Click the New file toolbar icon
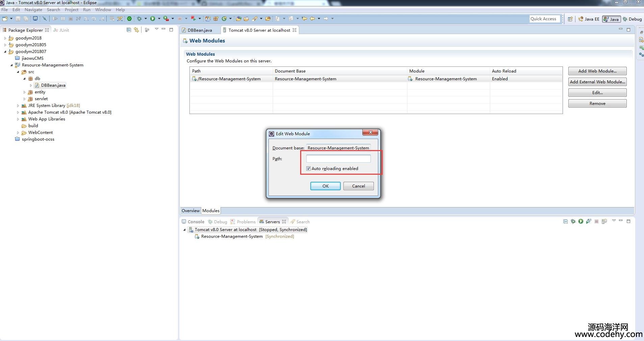This screenshot has height=341, width=644. pyautogui.click(x=5, y=19)
